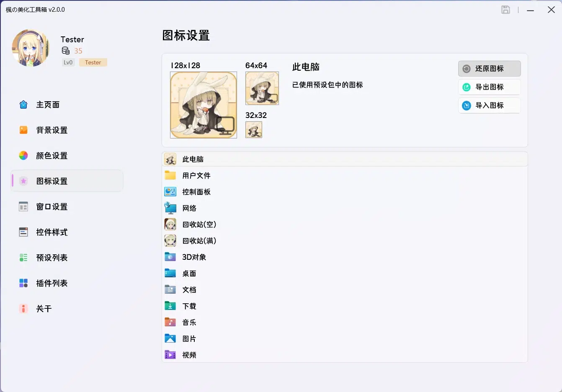The image size is (562, 392).
Task: Switch to 窗口设置 page
Action: click(67, 207)
